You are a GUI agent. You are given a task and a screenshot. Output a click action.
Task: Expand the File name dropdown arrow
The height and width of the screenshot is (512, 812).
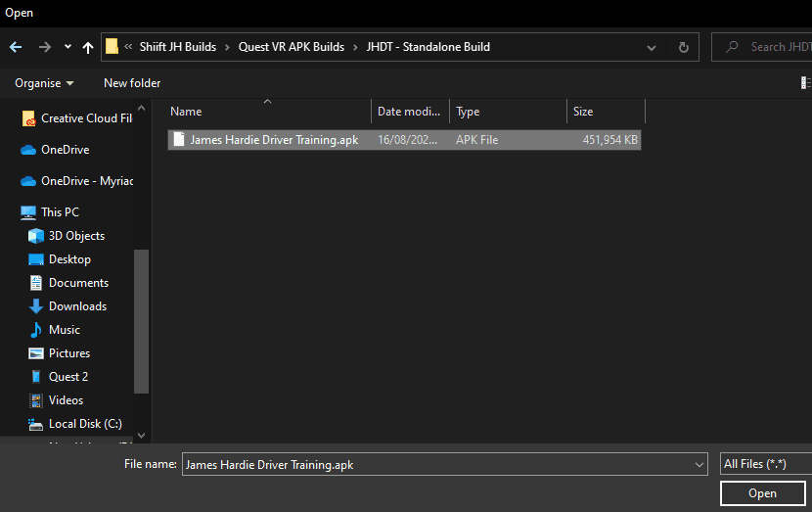point(699,465)
